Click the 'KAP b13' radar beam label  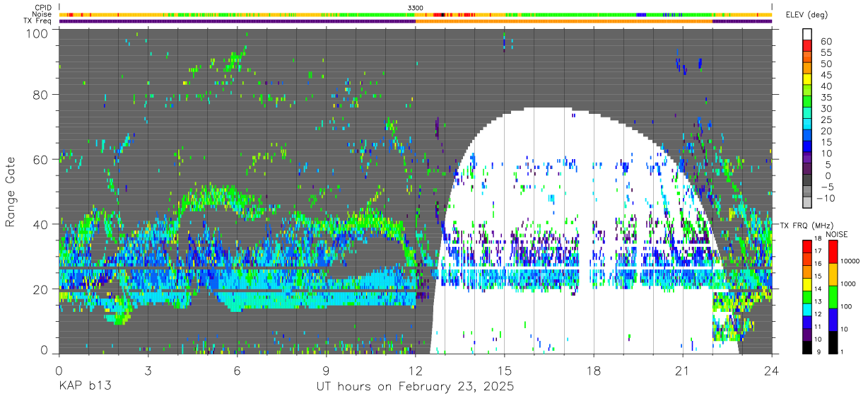[x=84, y=387]
